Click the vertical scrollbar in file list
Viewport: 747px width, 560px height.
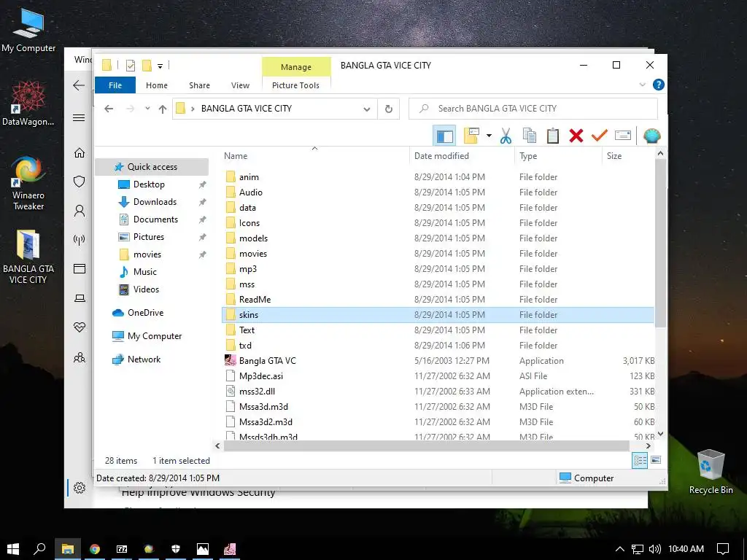(660, 243)
